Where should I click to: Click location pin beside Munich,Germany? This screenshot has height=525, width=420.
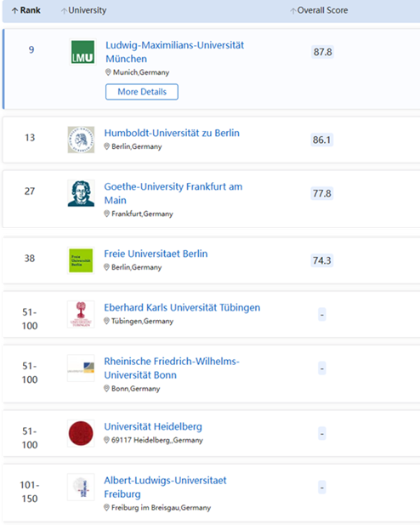108,72
